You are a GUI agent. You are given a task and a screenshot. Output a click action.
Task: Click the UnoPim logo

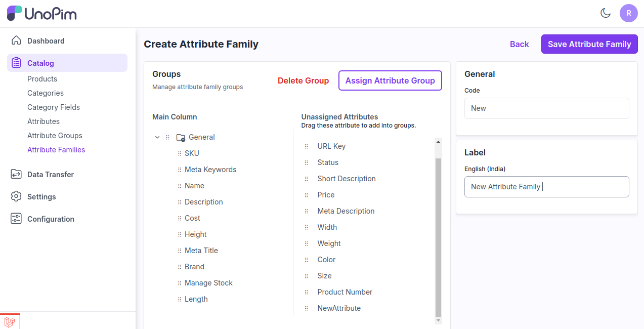pos(41,13)
